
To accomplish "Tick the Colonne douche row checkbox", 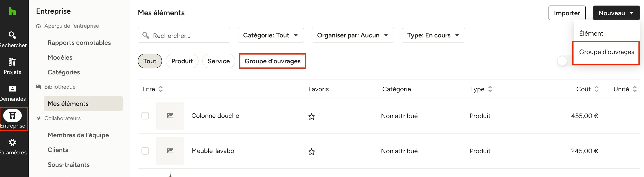I will point(145,116).
